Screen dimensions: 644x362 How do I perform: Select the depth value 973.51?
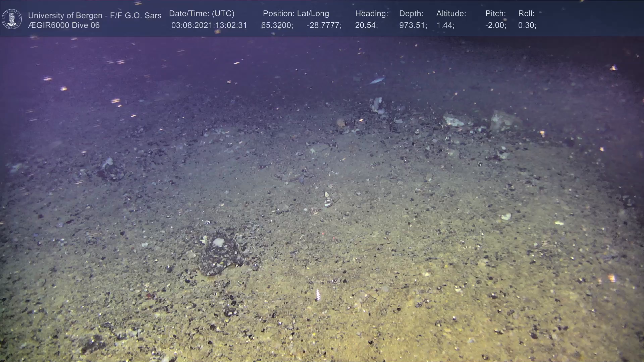[413, 25]
